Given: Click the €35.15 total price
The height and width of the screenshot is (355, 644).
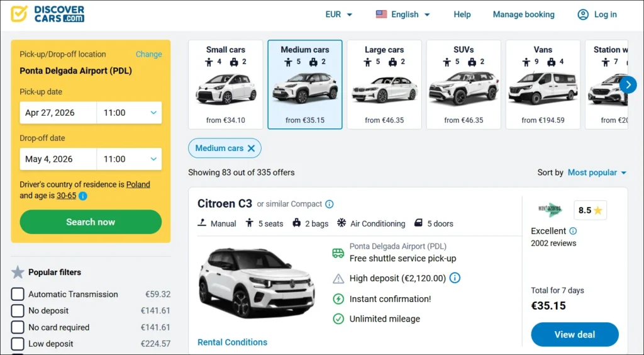Looking at the screenshot, I should pyautogui.click(x=548, y=306).
